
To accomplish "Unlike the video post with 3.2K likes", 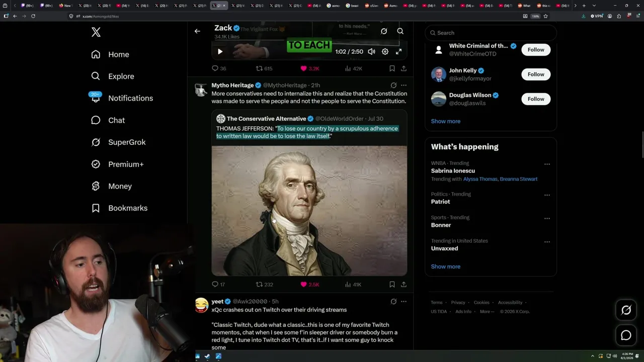I will [310, 68].
